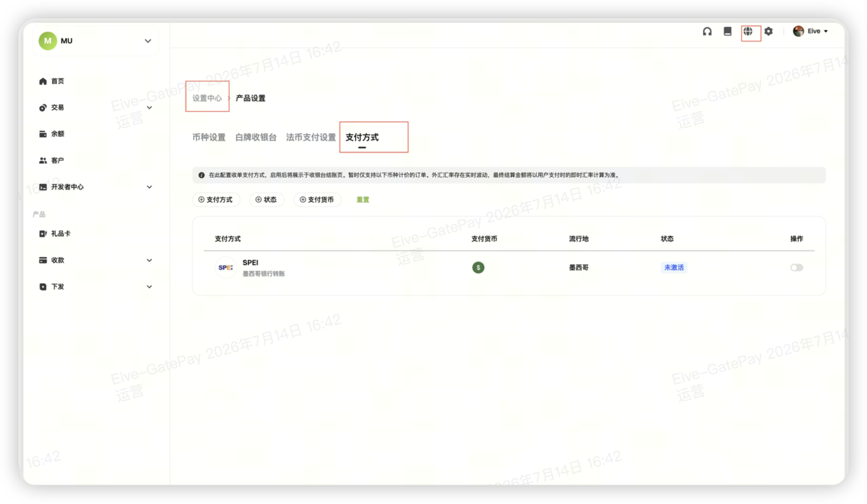Expand 开发者中心 developer center menu
867x504 pixels.
click(x=95, y=187)
